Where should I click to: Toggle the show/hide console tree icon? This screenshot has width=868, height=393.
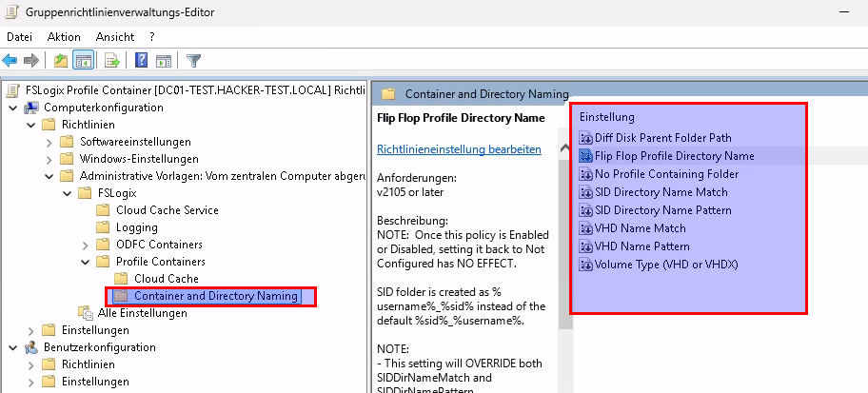pos(83,61)
